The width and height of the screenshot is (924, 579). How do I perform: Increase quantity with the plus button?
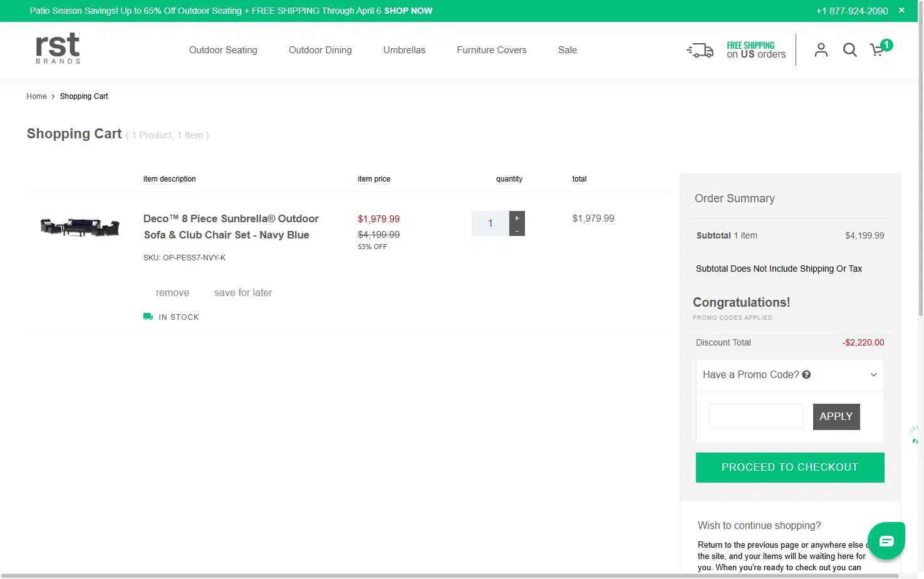pyautogui.click(x=517, y=218)
